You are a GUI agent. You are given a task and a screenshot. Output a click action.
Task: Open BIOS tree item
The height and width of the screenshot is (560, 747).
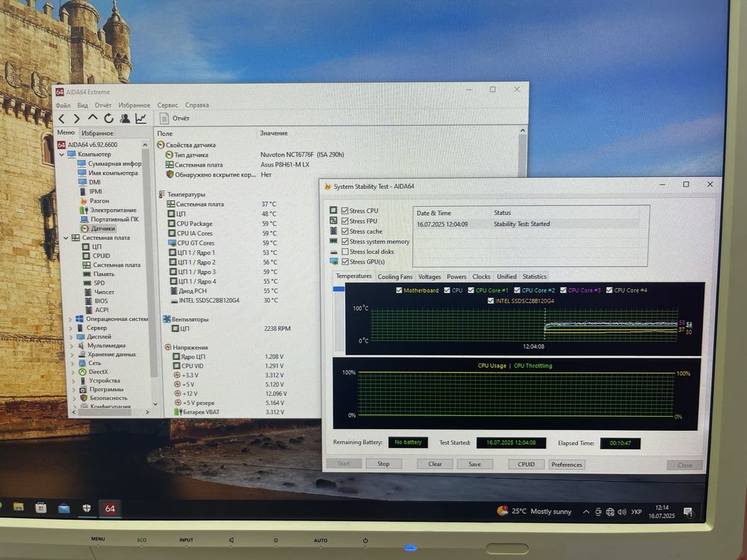coord(96,301)
